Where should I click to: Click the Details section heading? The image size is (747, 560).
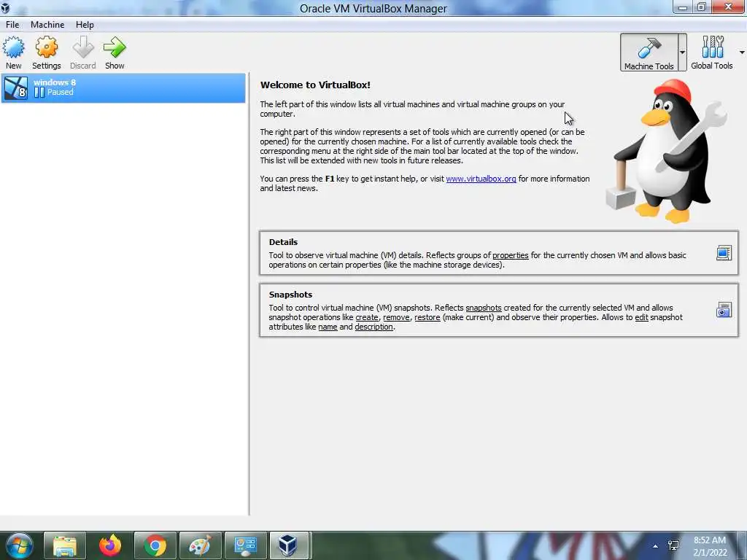(283, 242)
